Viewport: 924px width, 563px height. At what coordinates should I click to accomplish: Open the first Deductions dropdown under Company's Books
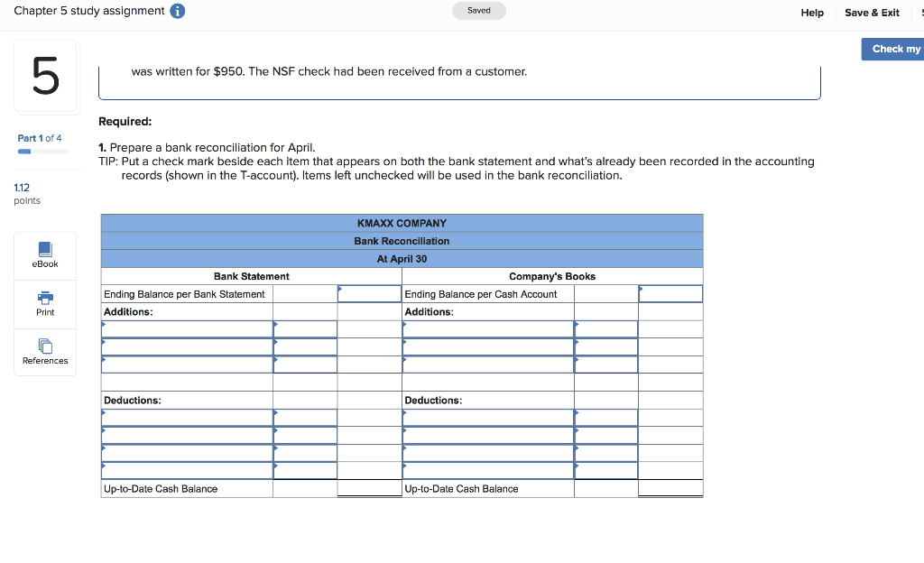tap(487, 417)
